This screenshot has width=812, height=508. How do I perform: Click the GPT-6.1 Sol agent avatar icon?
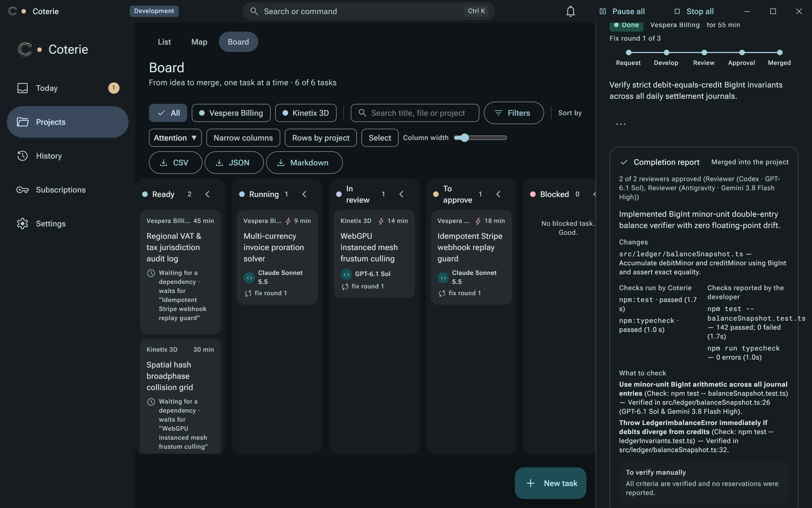(x=346, y=274)
